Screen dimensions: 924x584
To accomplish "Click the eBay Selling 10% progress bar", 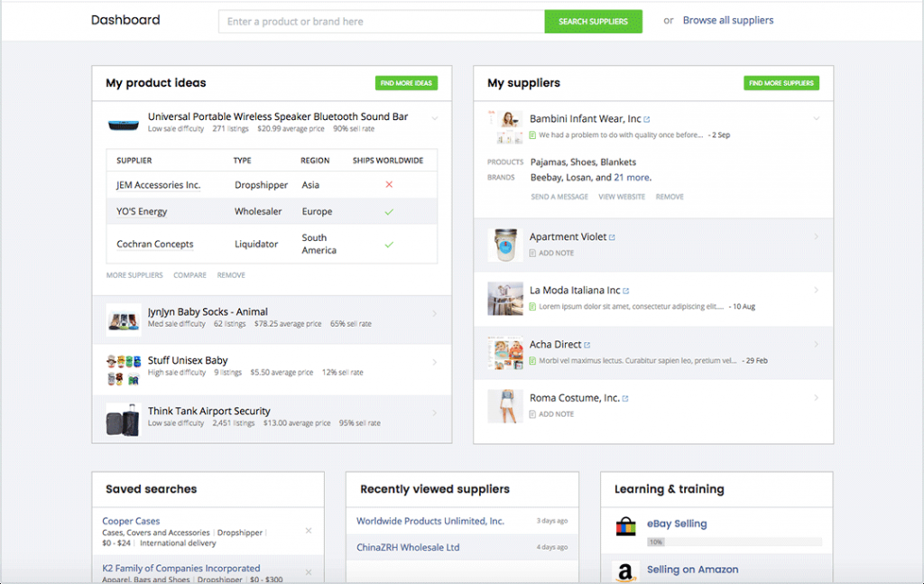I will pyautogui.click(x=735, y=542).
